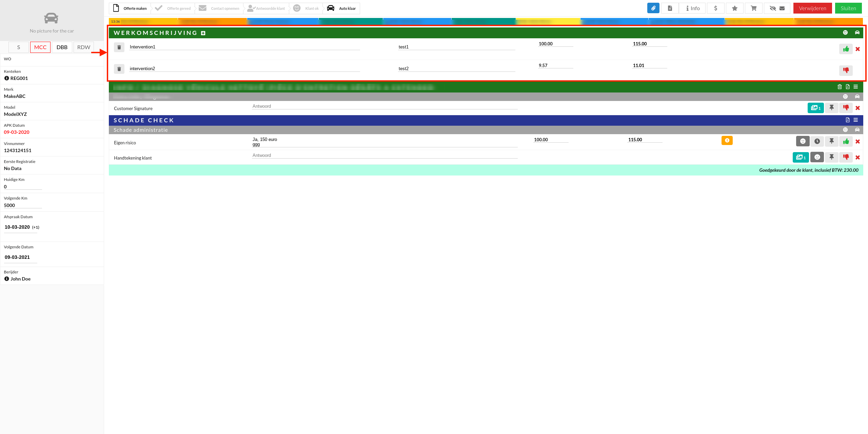
Task: Click the red Verwijderen button
Action: click(812, 8)
